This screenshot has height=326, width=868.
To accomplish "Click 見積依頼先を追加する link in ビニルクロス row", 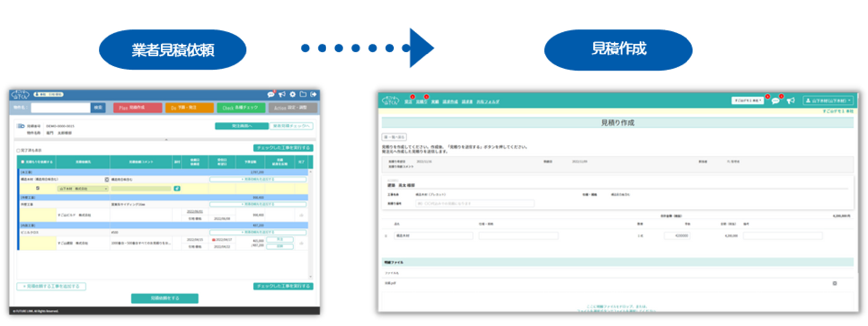I will [x=258, y=232].
